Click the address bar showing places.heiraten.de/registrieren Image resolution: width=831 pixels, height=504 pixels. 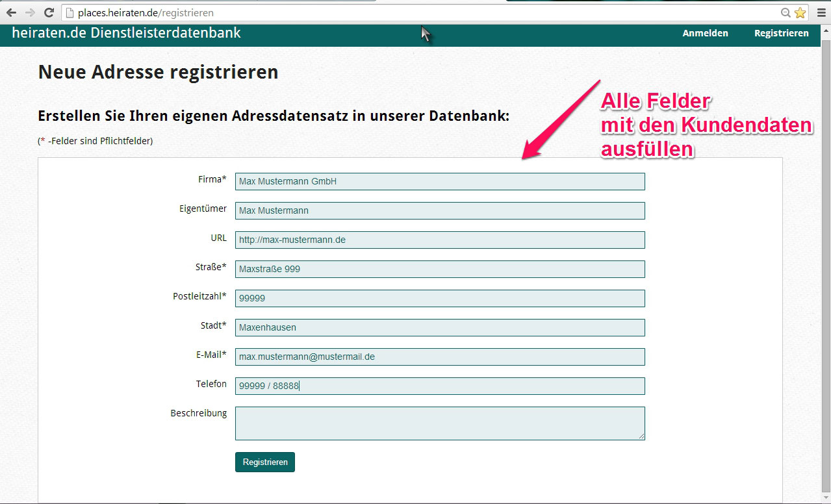pyautogui.click(x=390, y=13)
